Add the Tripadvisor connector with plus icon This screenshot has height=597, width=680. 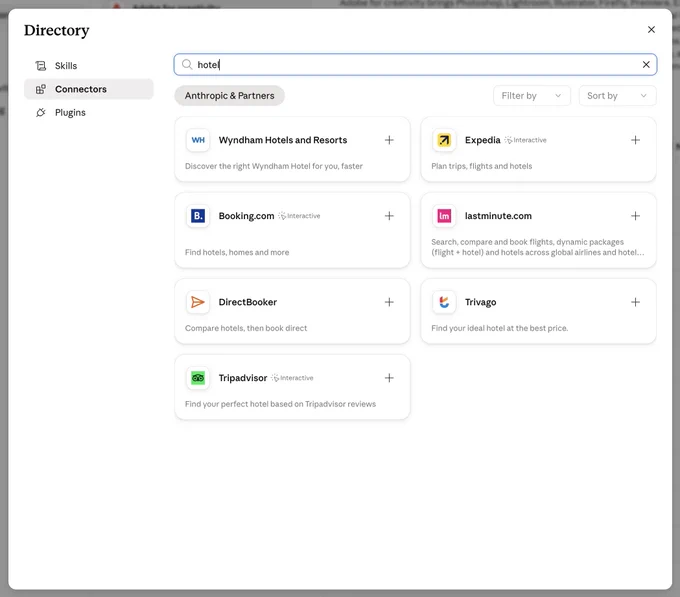point(389,378)
